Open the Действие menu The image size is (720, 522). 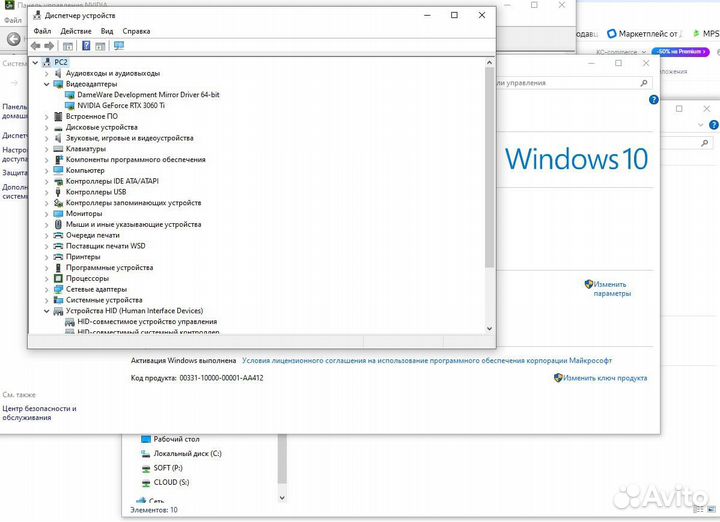point(75,31)
